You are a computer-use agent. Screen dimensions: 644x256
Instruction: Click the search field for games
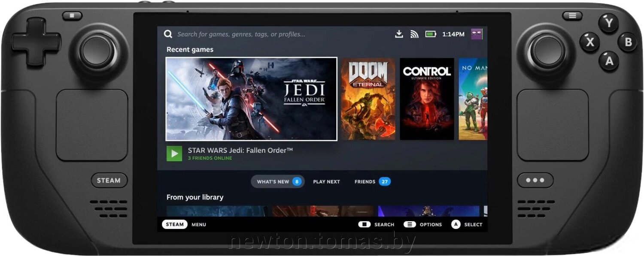point(241,34)
